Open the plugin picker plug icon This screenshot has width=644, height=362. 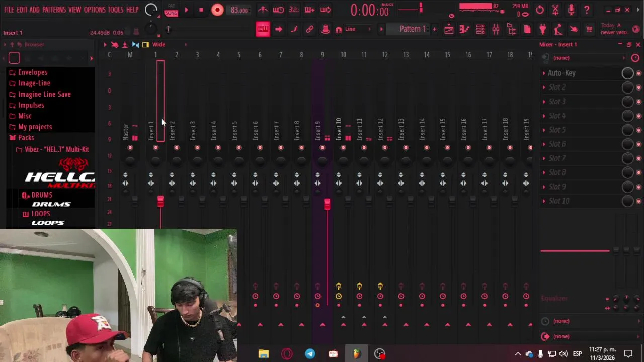tap(543, 29)
